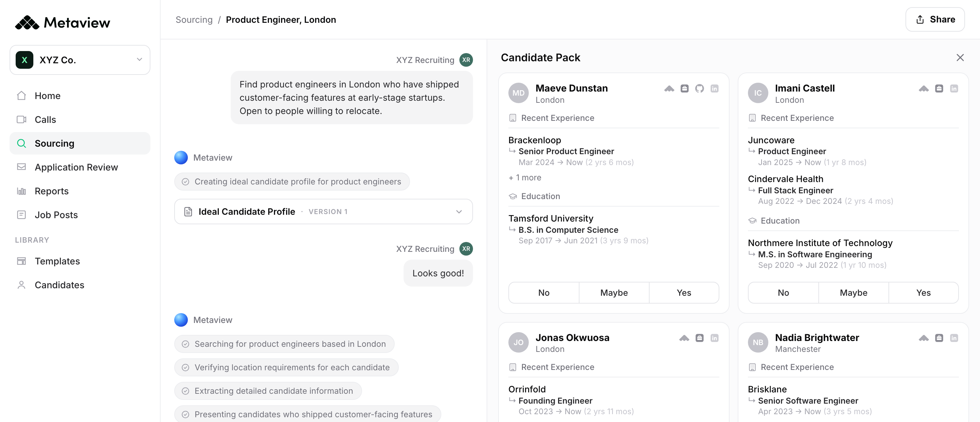Click Jonas Okwuosa's JO avatar

[x=519, y=342]
